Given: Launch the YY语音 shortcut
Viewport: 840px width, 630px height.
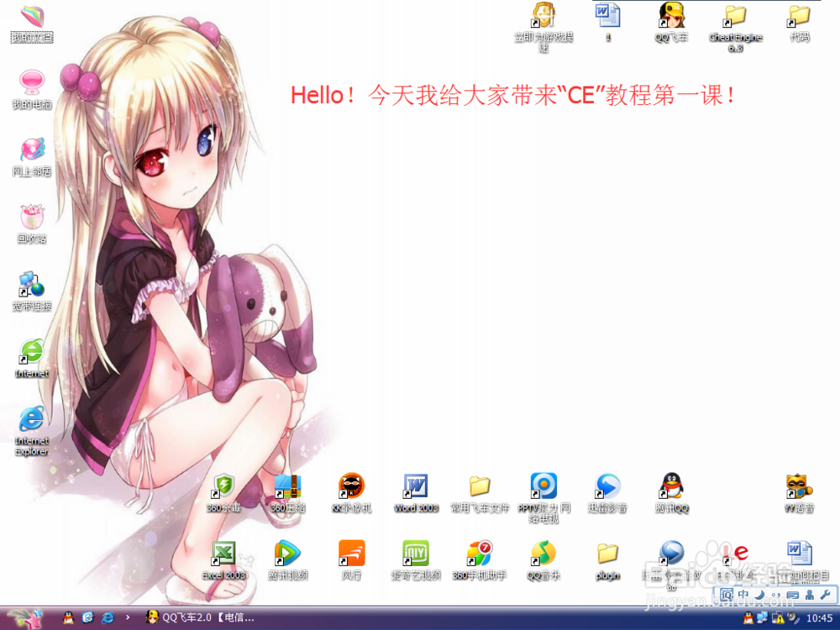Looking at the screenshot, I should 800,493.
